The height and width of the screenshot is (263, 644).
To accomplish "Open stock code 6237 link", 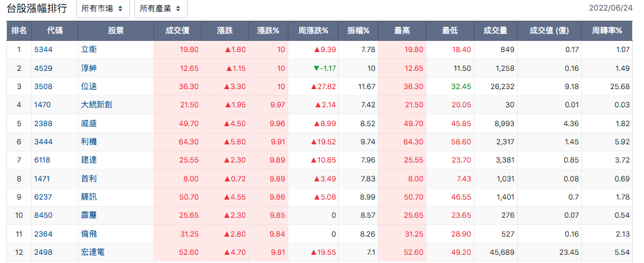I will tap(43, 197).
